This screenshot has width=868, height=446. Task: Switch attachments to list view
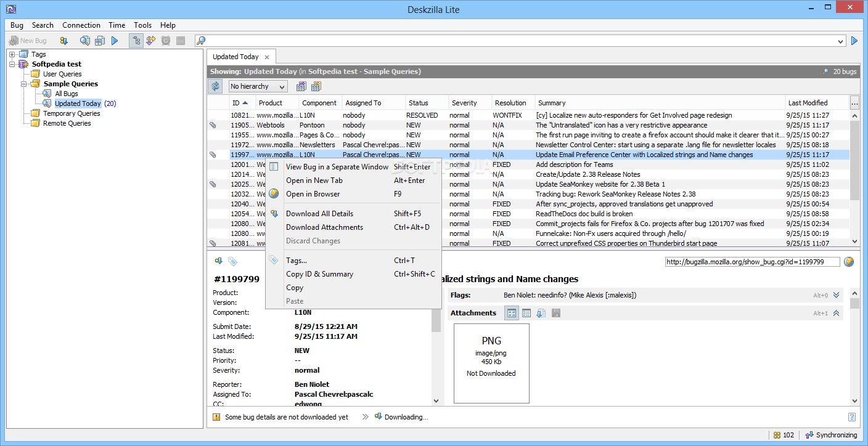(526, 314)
